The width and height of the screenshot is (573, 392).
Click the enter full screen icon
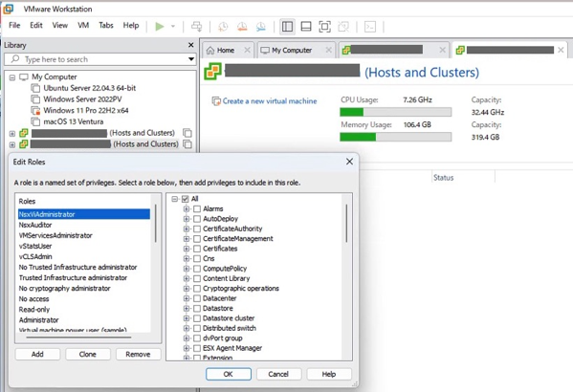tap(324, 27)
